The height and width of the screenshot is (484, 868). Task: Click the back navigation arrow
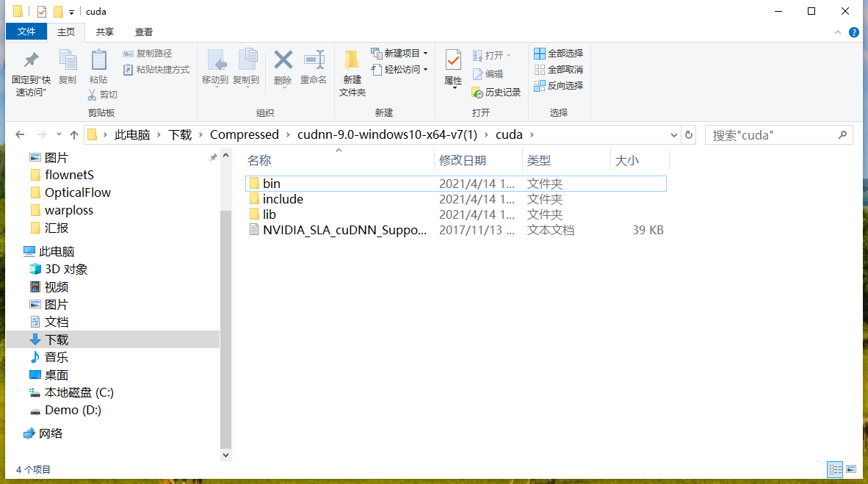pyautogui.click(x=20, y=134)
